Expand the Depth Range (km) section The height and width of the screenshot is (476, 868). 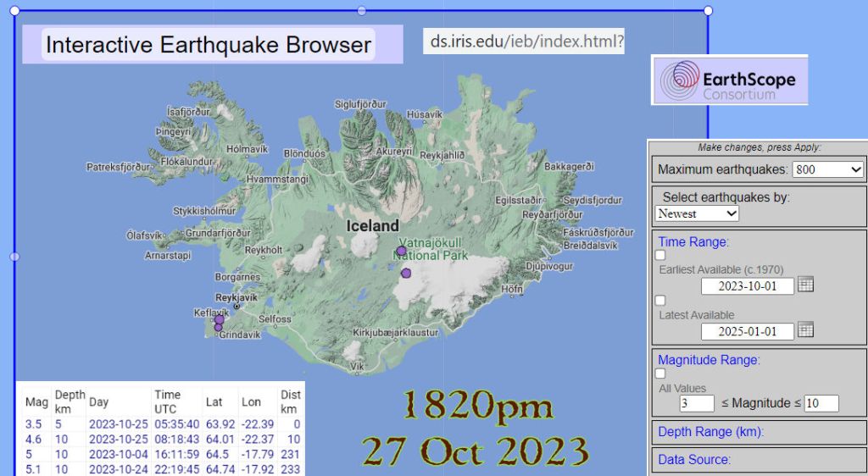710,432
